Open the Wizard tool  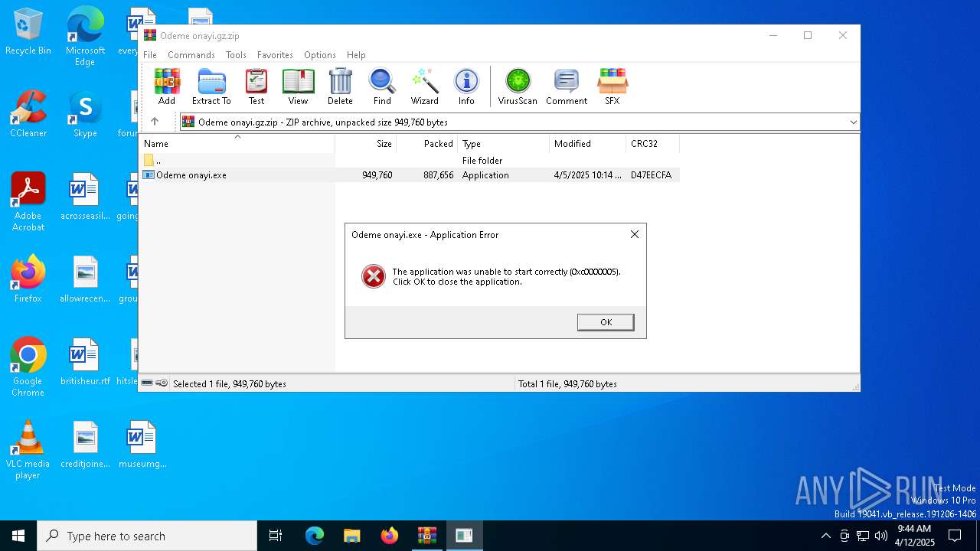[424, 86]
